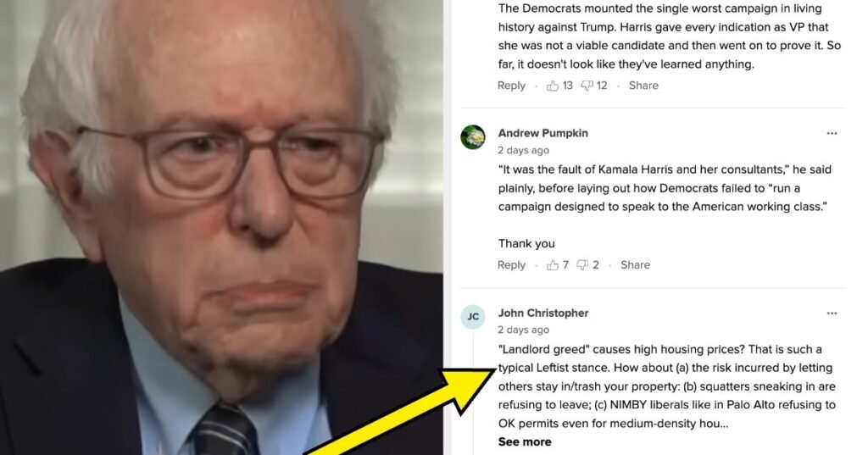Open options menu for Andrew Pumpkin's comment
868x455 pixels.
832,133
